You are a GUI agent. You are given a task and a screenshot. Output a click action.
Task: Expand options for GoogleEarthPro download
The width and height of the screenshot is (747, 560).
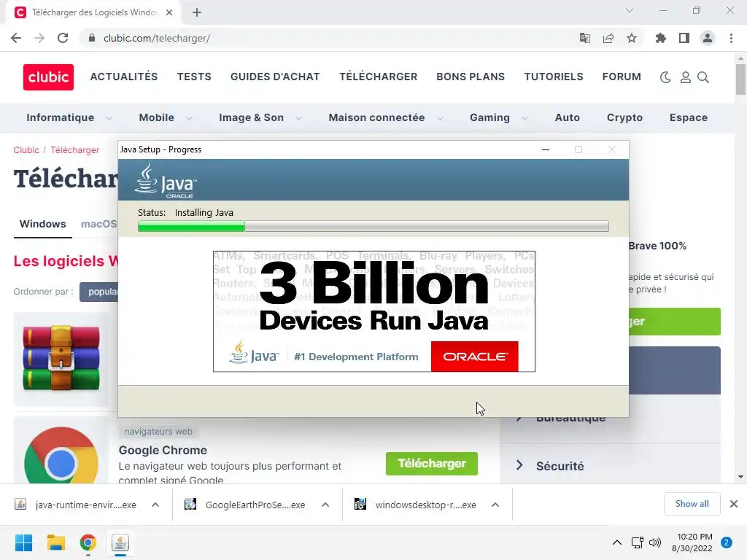325,505
